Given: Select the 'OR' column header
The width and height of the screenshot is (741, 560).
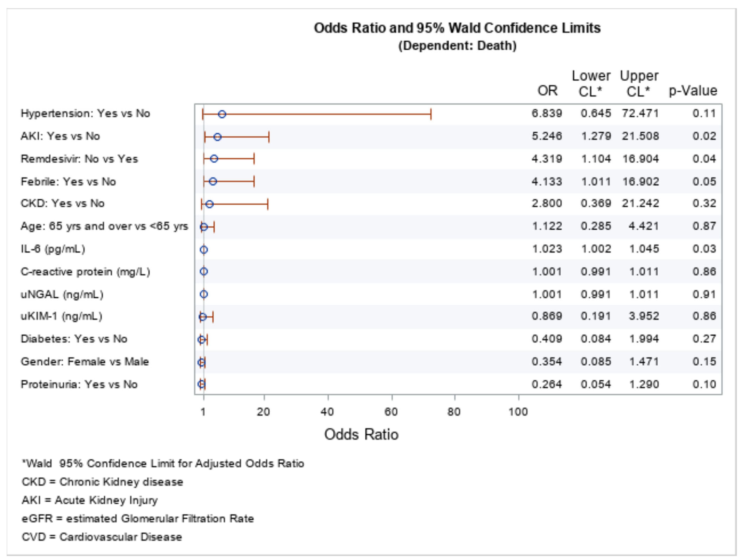Looking at the screenshot, I should tap(547, 91).
